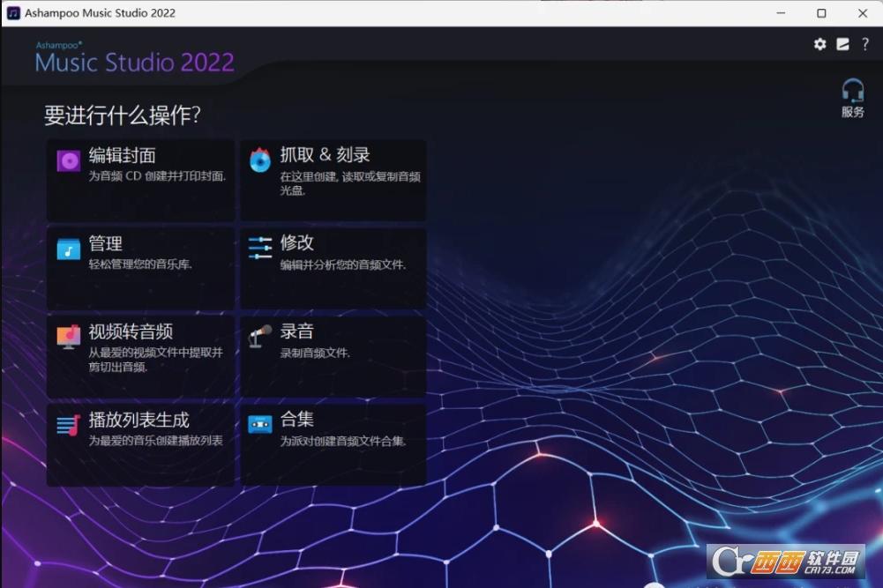Open the 录音 title

click(296, 331)
